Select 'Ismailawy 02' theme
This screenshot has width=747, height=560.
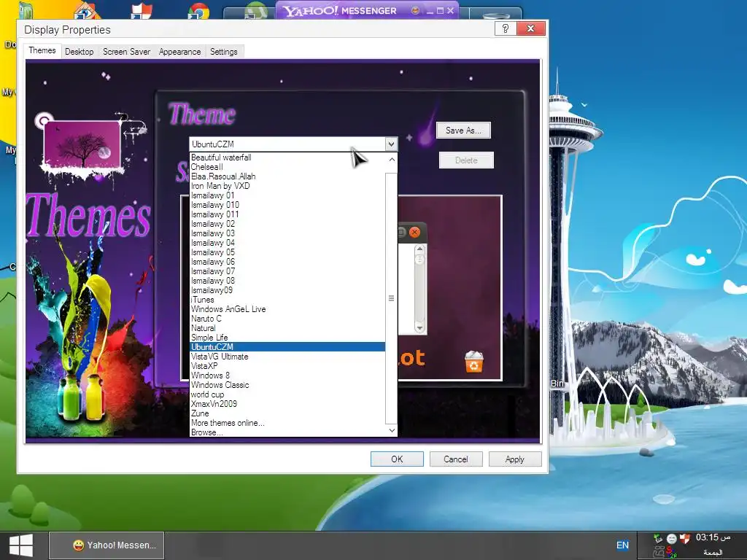click(287, 224)
